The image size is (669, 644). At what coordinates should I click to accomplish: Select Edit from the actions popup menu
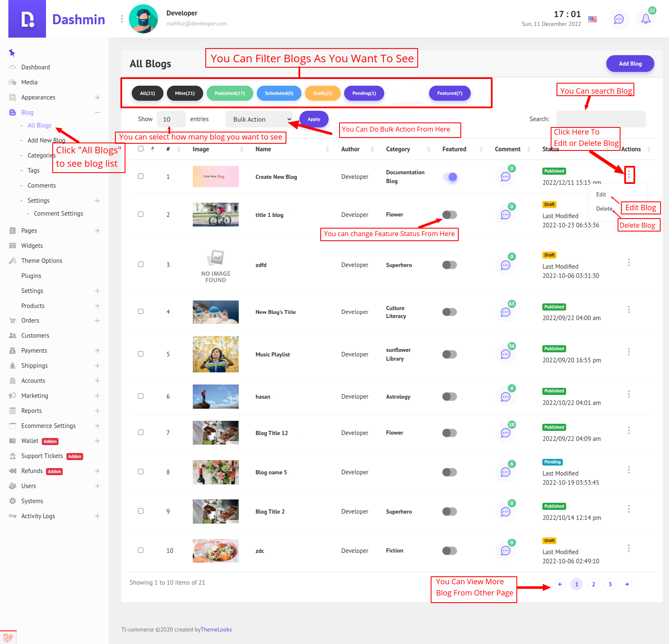[x=601, y=194]
